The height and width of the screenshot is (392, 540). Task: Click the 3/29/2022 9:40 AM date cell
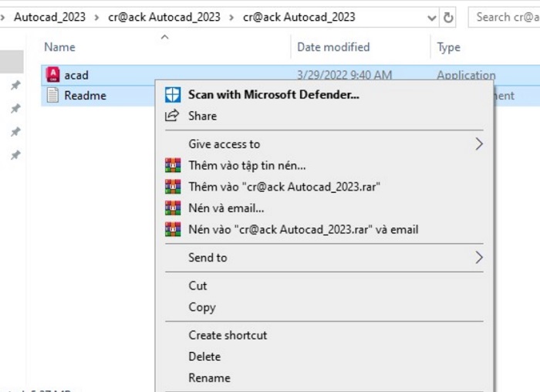click(344, 75)
